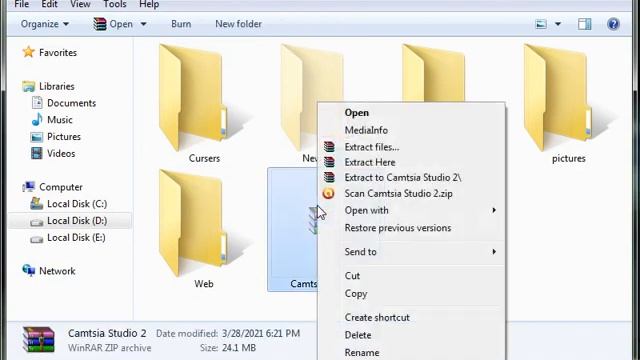
Task: Click the Libraries icon in sidebar
Action: (x=29, y=86)
